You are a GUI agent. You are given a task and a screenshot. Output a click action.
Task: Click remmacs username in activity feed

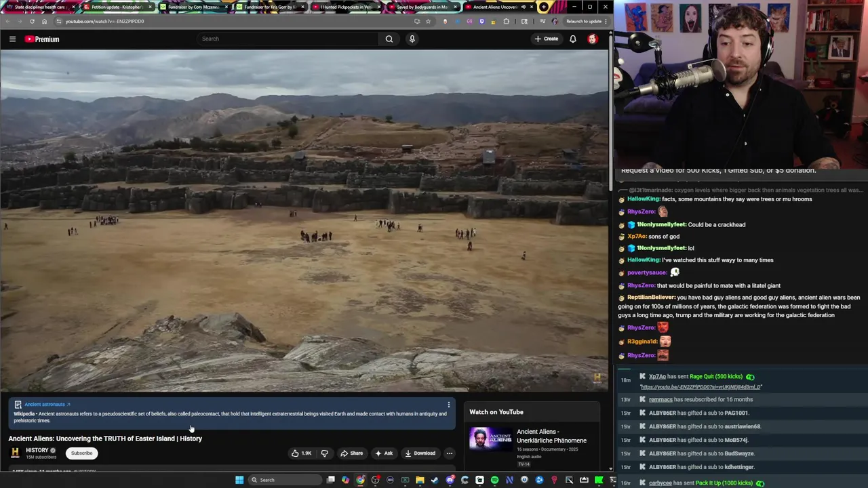[660, 400]
